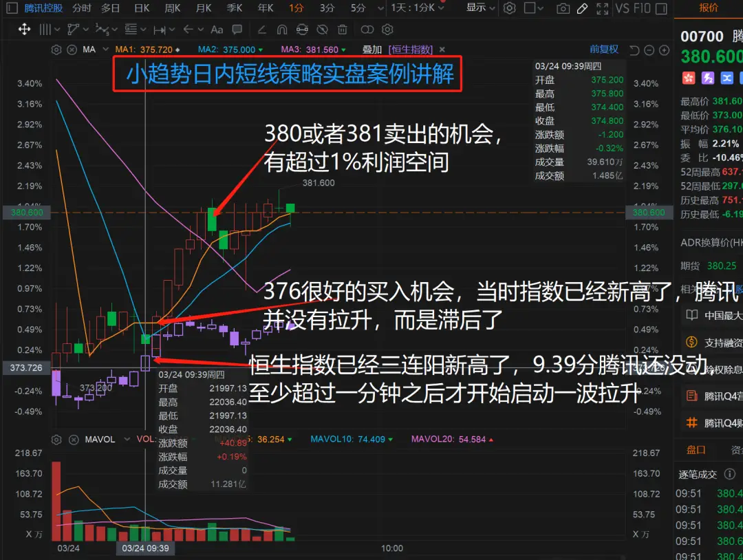The image size is (743, 560).
Task: Remove the 恒生指数 overlay
Action: click(442, 50)
